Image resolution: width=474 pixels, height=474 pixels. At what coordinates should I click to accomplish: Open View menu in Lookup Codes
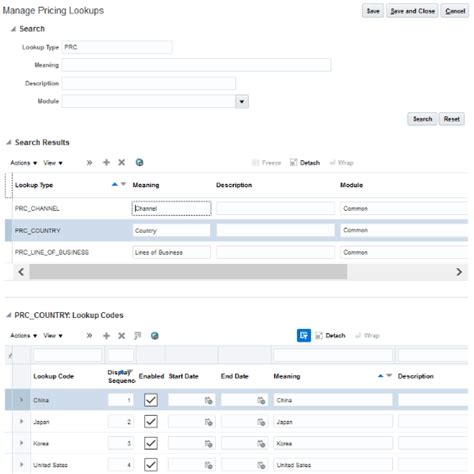pos(53,336)
